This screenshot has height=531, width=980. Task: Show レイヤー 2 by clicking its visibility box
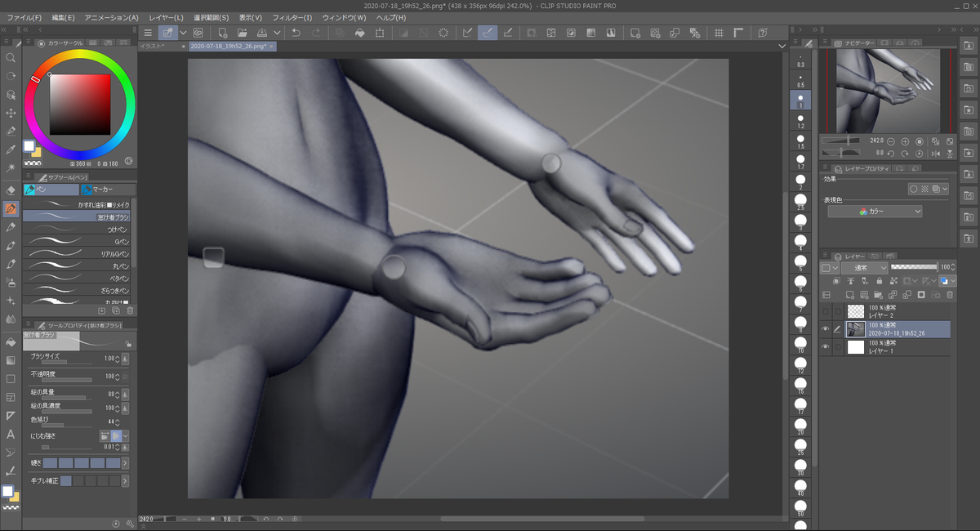point(826,311)
